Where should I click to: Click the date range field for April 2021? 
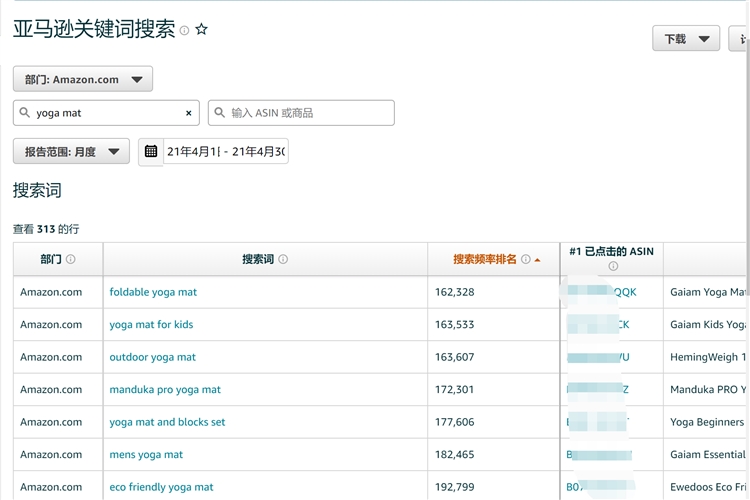tap(226, 152)
